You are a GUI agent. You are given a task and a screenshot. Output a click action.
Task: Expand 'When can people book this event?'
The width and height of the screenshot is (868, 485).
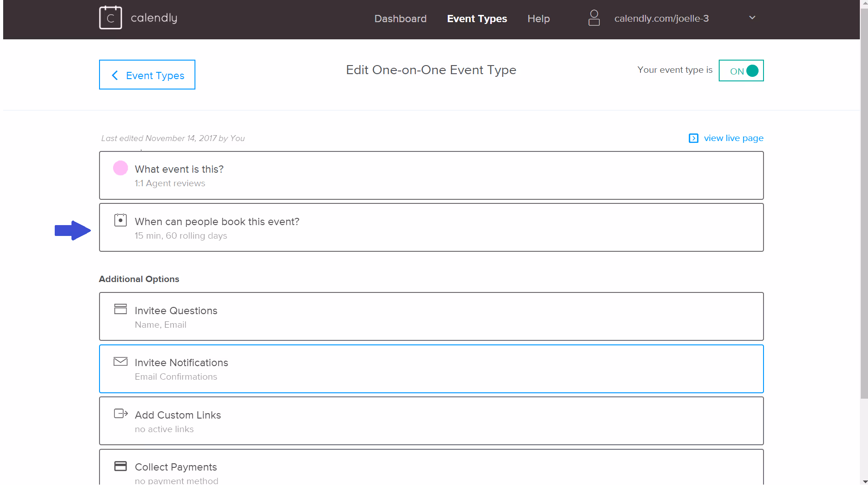tap(431, 227)
